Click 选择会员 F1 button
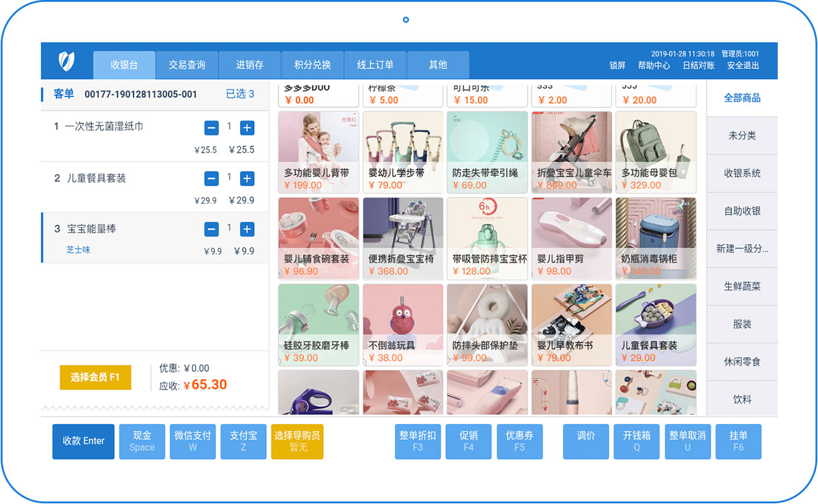 (x=95, y=377)
